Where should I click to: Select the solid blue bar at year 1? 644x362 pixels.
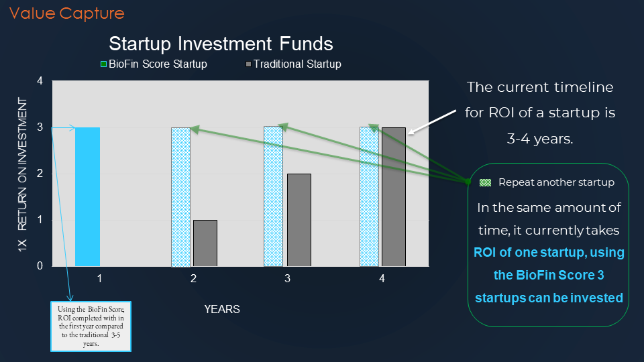87,197
